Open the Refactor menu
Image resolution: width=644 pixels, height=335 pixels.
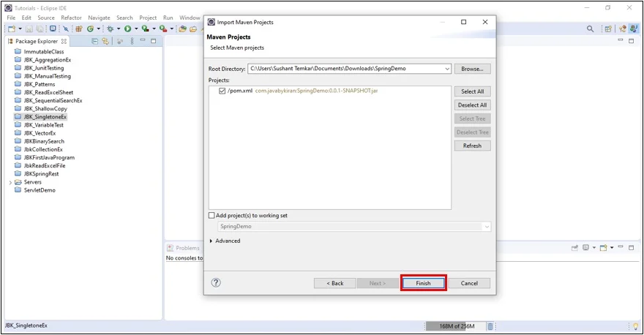pyautogui.click(x=72, y=18)
